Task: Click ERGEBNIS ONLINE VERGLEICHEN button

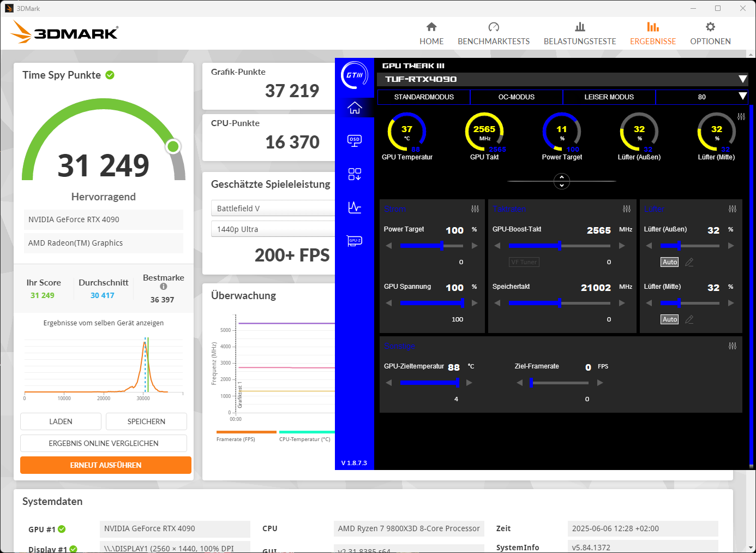Action: coord(104,443)
